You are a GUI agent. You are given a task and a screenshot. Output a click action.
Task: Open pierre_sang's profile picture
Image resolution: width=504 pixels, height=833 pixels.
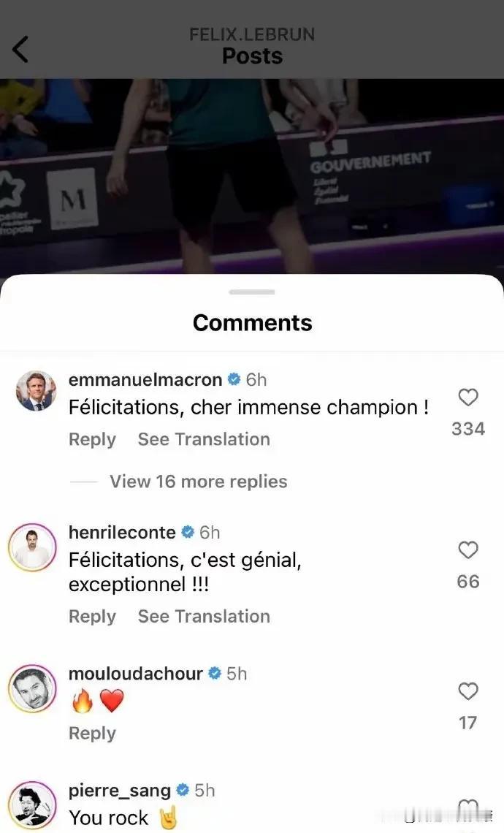coord(32,805)
